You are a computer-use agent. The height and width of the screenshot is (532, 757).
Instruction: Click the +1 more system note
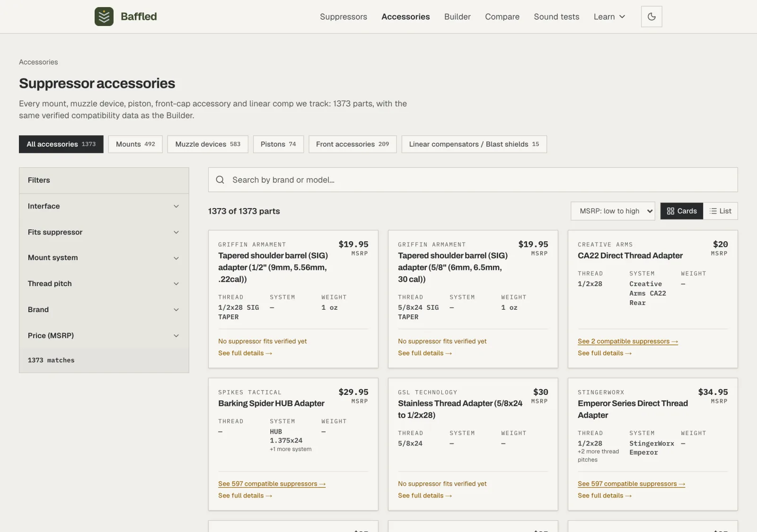click(x=290, y=449)
